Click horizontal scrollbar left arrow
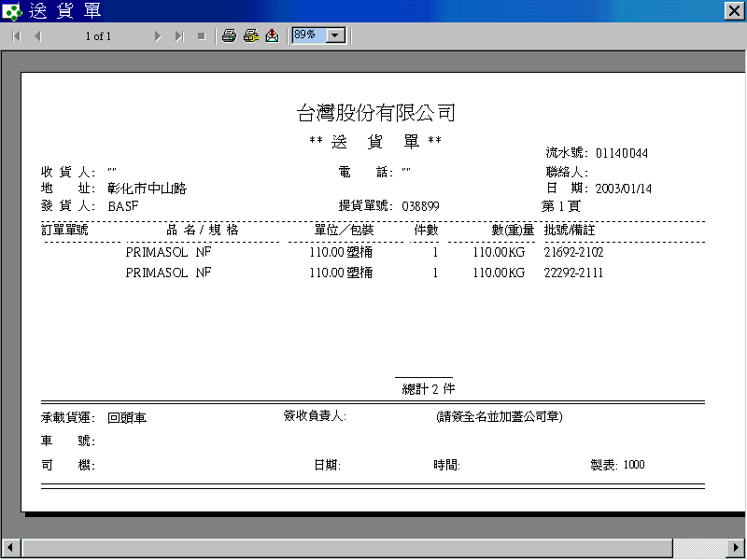 coord(10,547)
